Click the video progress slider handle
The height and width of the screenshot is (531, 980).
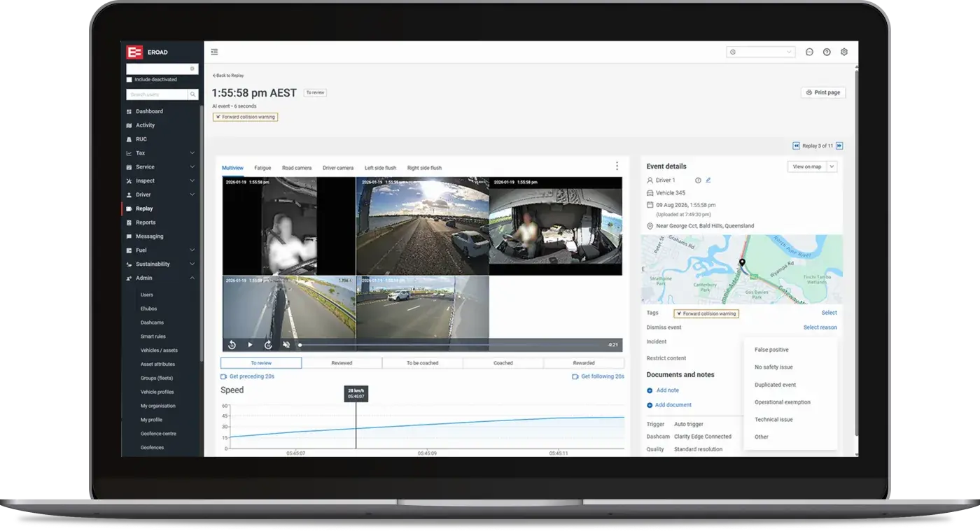point(300,345)
